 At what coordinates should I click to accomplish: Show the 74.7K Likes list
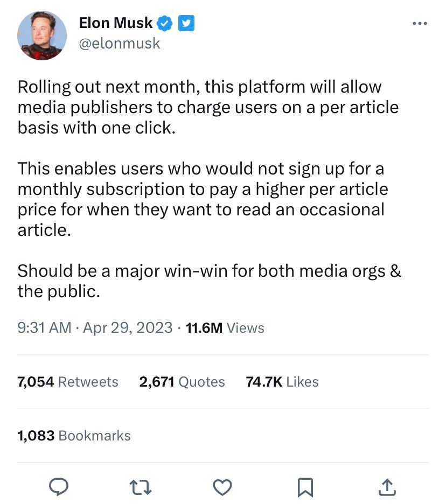pyautogui.click(x=282, y=382)
